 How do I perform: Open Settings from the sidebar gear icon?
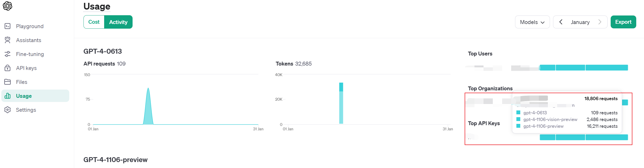coord(7,110)
